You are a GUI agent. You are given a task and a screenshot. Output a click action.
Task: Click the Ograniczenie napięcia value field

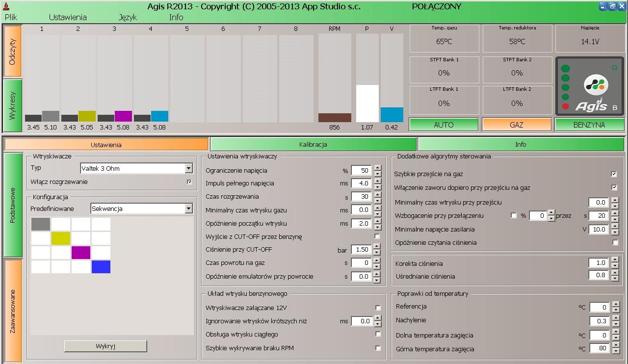(362, 170)
